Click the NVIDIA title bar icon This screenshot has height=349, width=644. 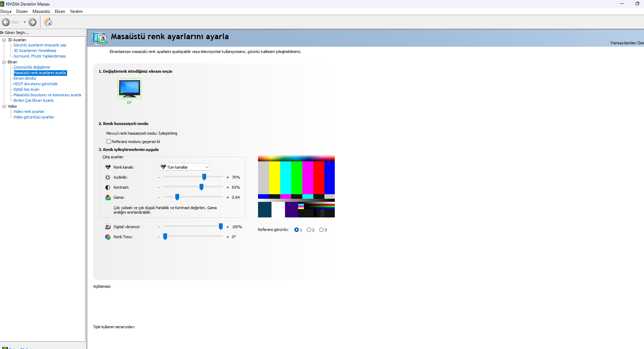[x=2, y=4]
